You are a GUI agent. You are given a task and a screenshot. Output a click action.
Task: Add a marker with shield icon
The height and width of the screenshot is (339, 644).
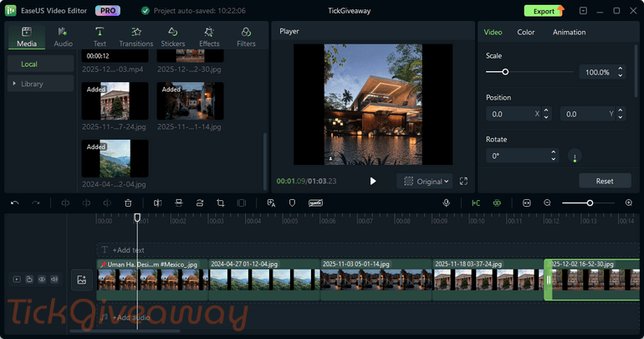[292, 203]
